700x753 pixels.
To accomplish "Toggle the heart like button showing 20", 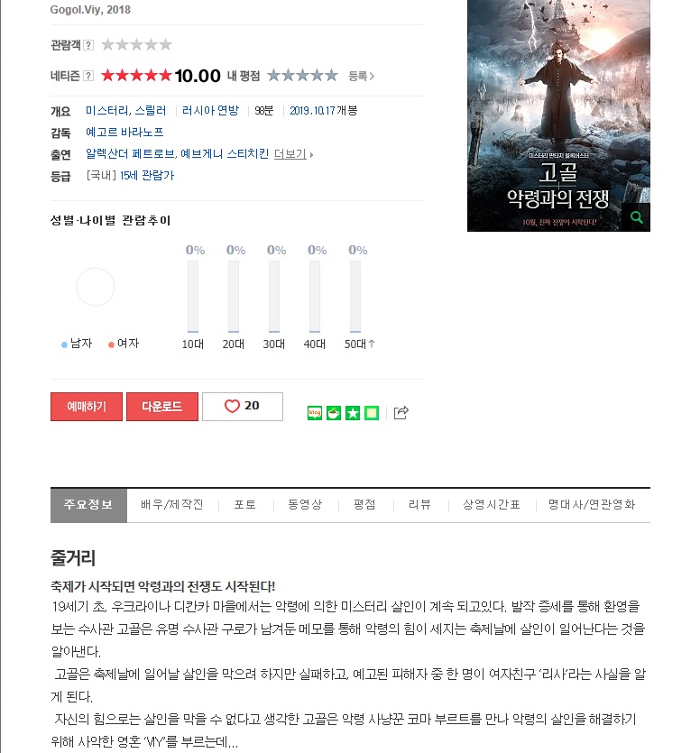I will point(243,407).
